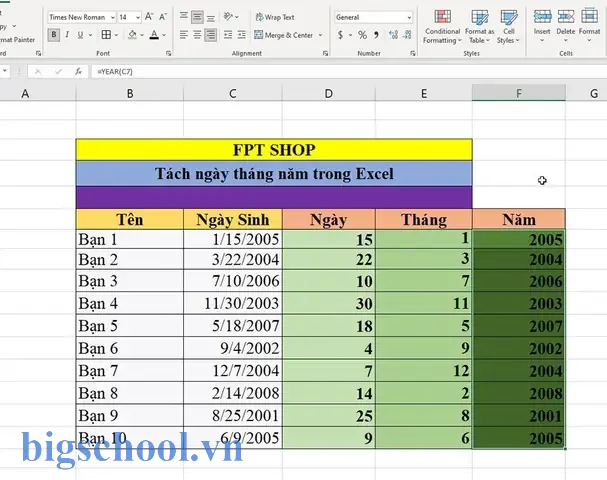Image resolution: width=607 pixels, height=480 pixels.
Task: Select column D header
Action: 329,93
